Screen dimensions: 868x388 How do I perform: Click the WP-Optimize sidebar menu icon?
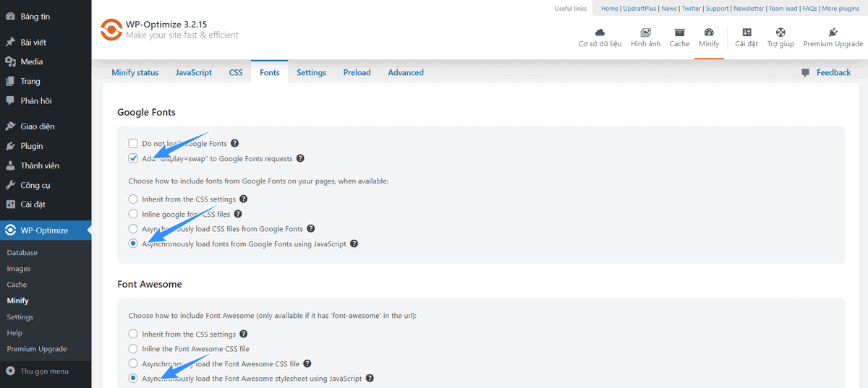tap(10, 230)
